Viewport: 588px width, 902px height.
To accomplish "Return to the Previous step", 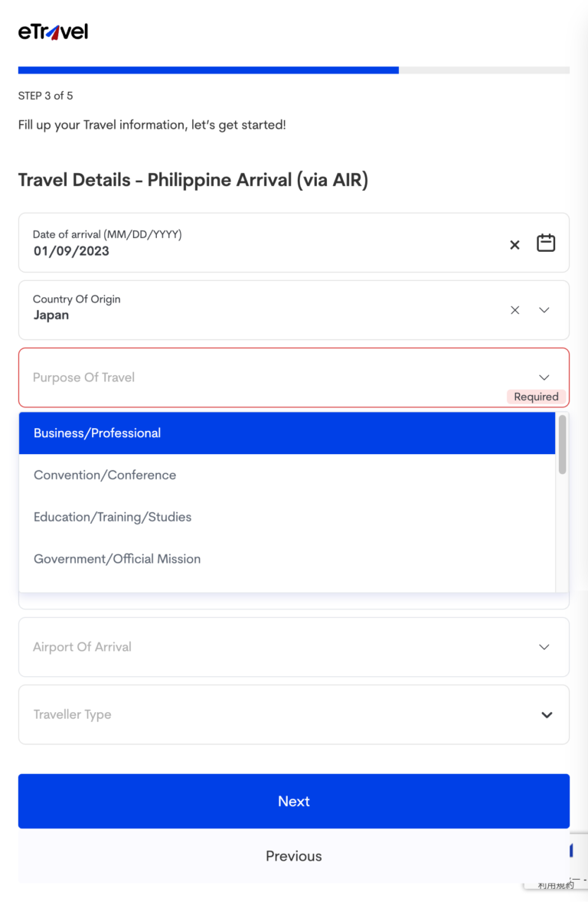I will pyautogui.click(x=293, y=855).
